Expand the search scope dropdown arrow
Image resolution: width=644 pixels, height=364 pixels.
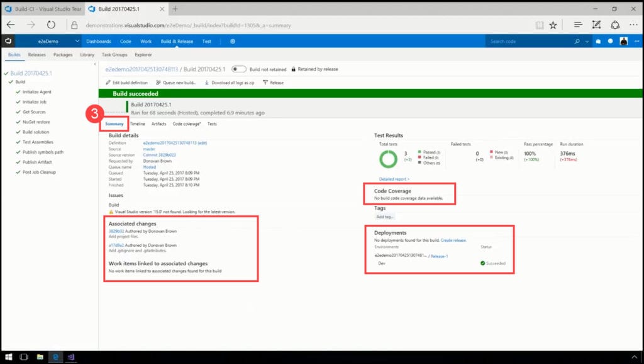587,42
